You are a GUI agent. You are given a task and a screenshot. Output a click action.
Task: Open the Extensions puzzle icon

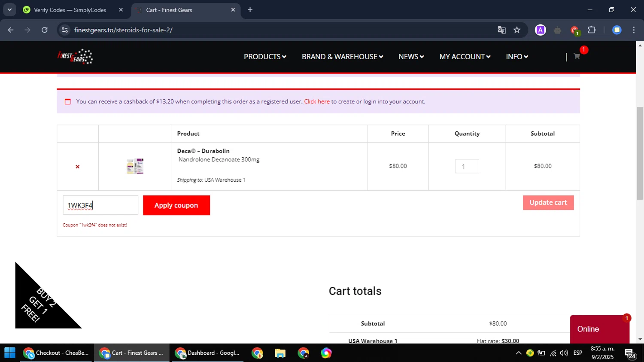592,30
